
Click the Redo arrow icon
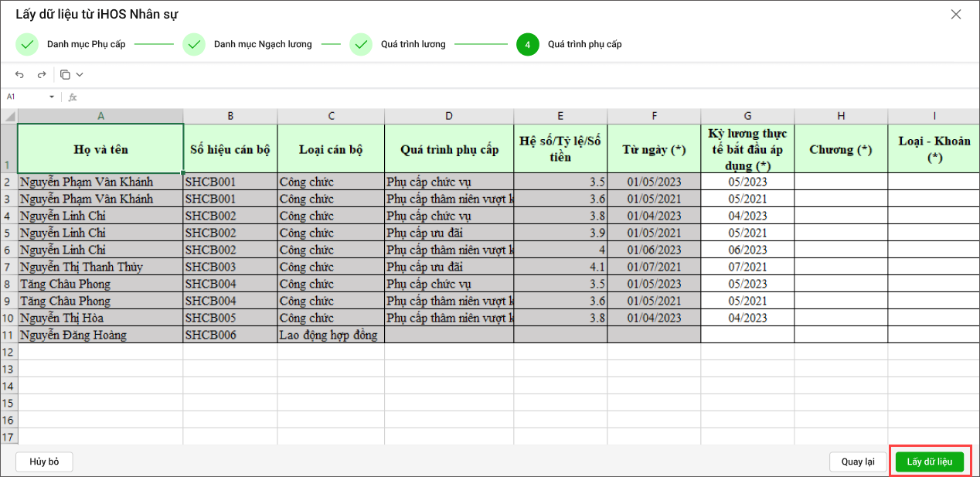(42, 75)
